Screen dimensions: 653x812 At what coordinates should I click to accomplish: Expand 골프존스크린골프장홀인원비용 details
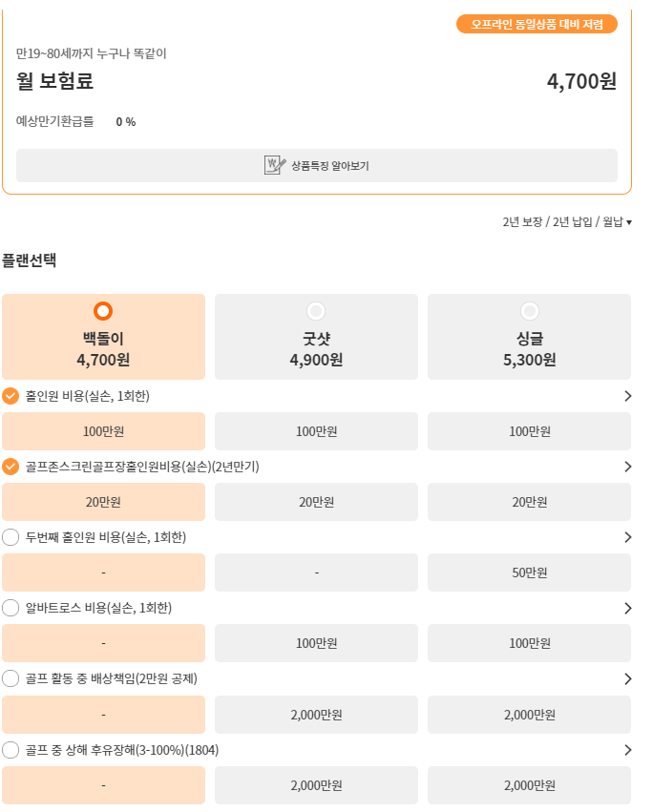point(628,468)
